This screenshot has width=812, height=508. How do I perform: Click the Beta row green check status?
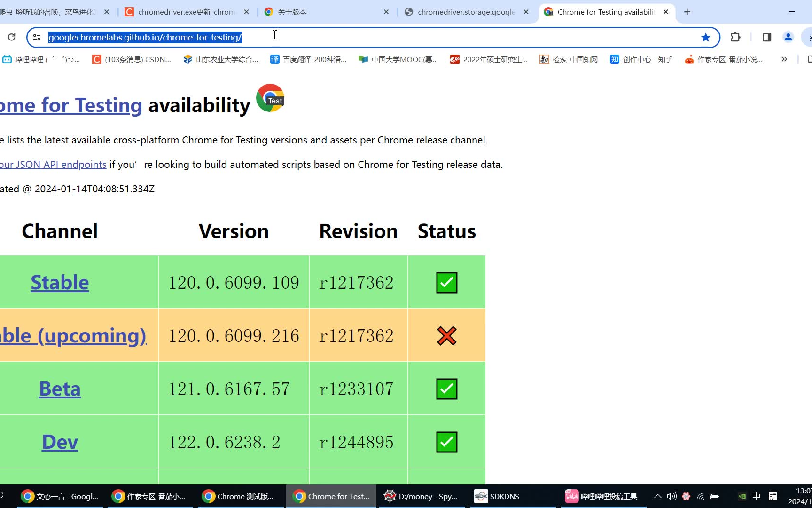[x=446, y=389]
